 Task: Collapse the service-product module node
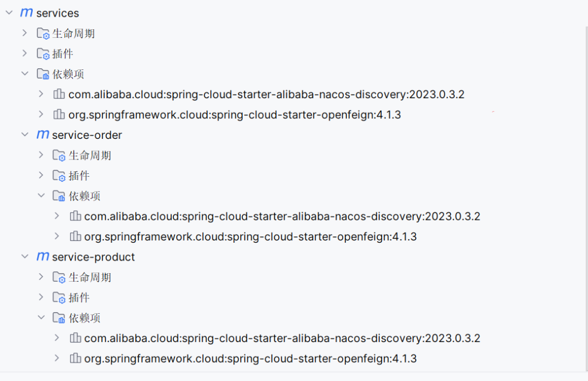pos(25,257)
